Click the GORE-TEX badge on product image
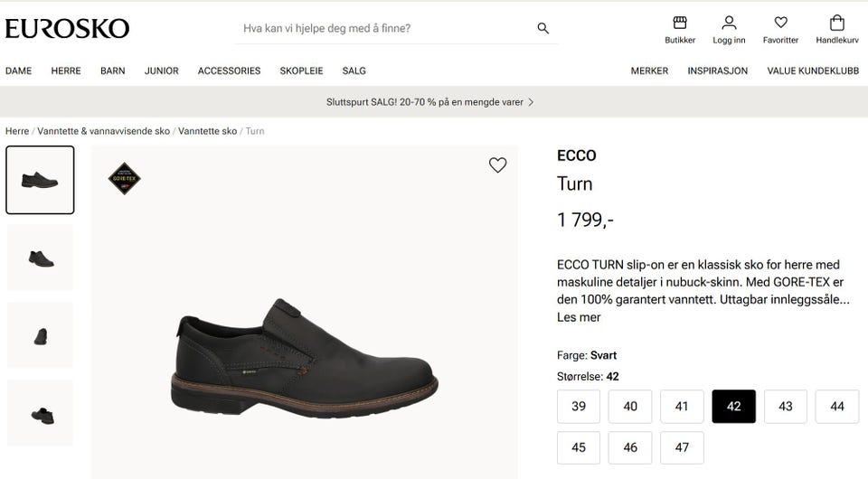Viewport: 868px width, 479px height. click(124, 178)
